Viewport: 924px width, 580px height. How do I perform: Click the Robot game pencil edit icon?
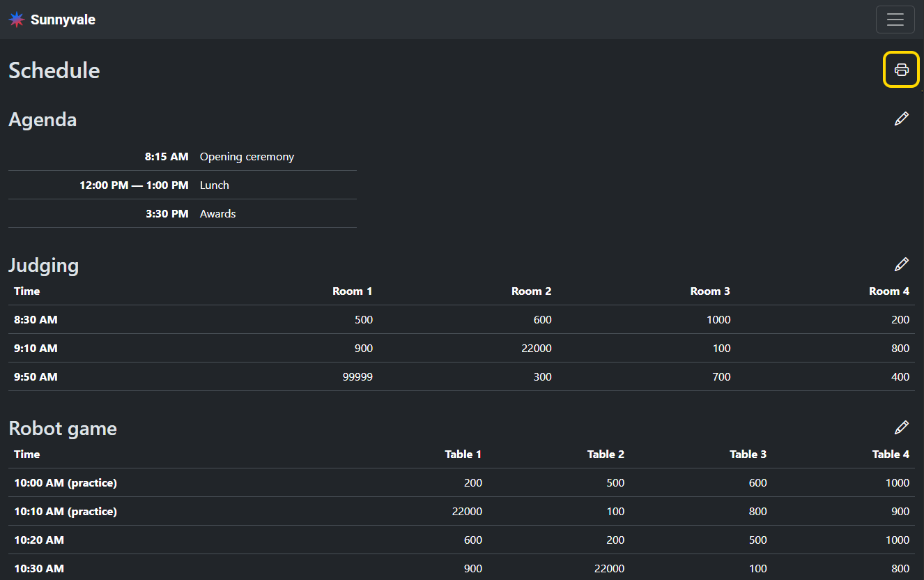[902, 427]
